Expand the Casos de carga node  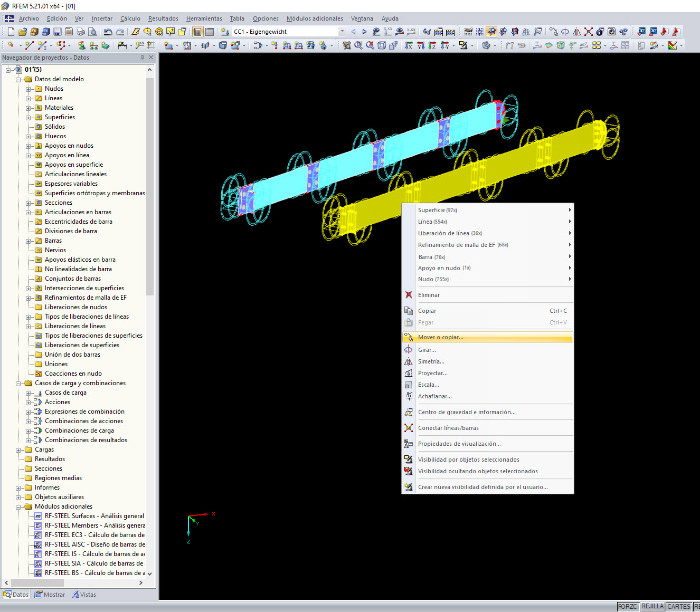[29, 393]
